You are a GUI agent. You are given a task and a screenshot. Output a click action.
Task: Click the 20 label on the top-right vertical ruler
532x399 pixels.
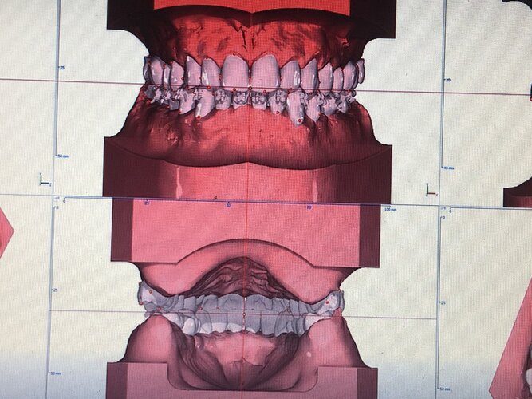[448, 80]
